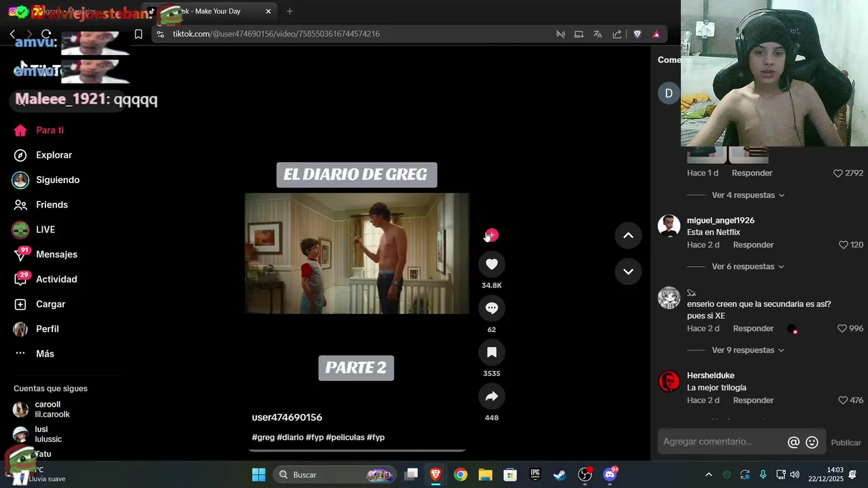The image size is (868, 488).
Task: Go to next video arrow
Action: [x=628, y=271]
